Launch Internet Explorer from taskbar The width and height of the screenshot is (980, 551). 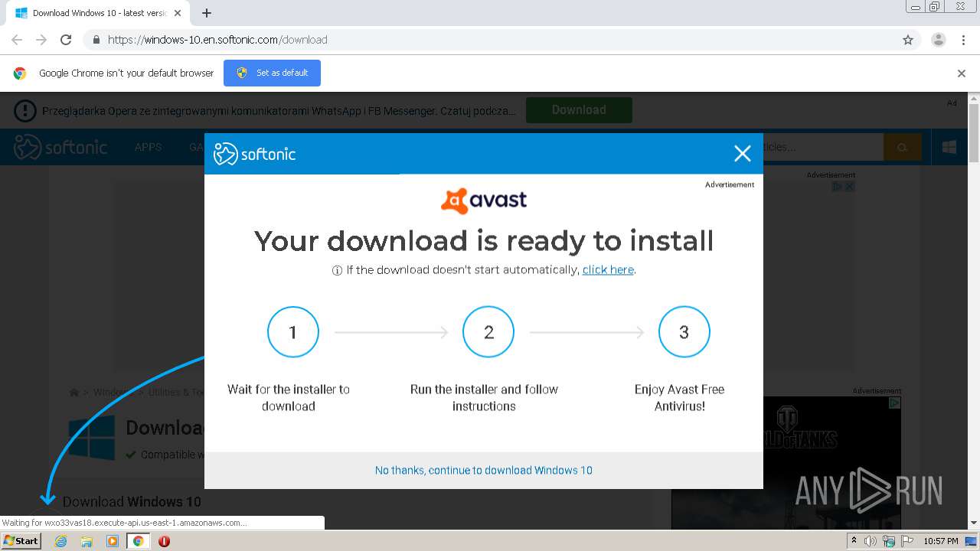pos(60,541)
